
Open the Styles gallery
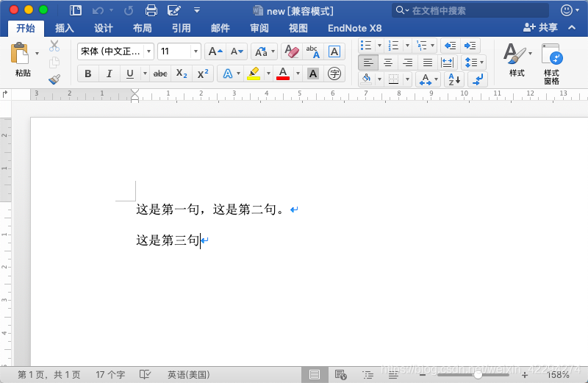tap(517, 60)
